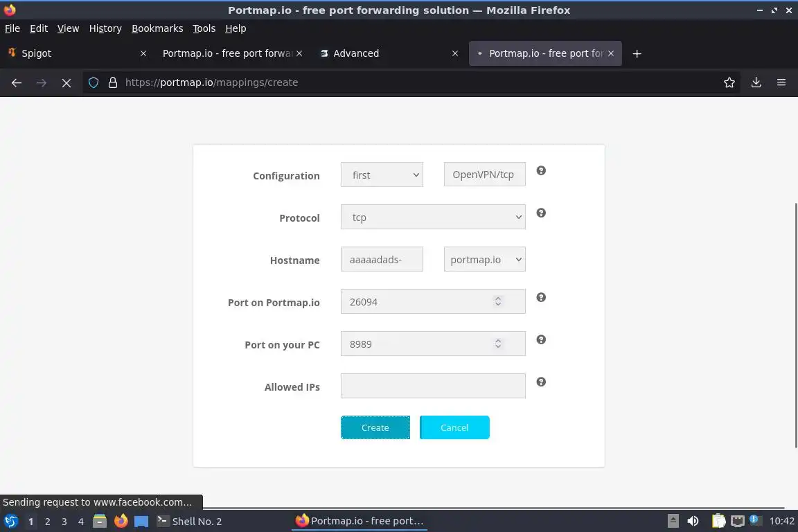Click the Cancel button
This screenshot has height=532, width=798.
coord(454,427)
